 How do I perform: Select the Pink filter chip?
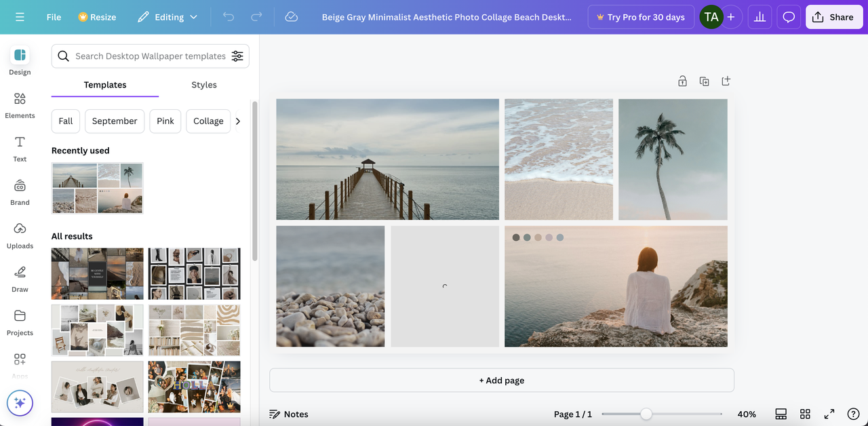(165, 121)
